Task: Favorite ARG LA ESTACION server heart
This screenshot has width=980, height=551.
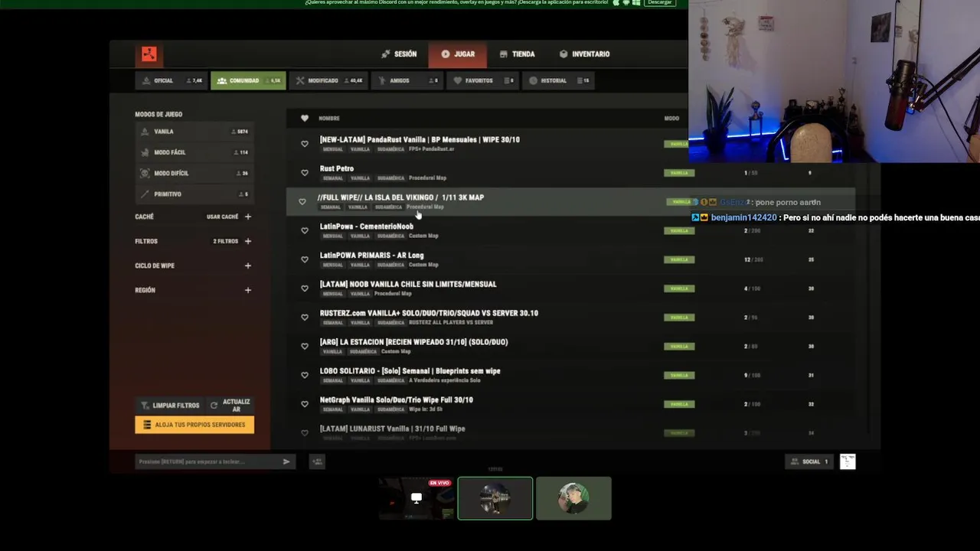Action: (x=305, y=347)
